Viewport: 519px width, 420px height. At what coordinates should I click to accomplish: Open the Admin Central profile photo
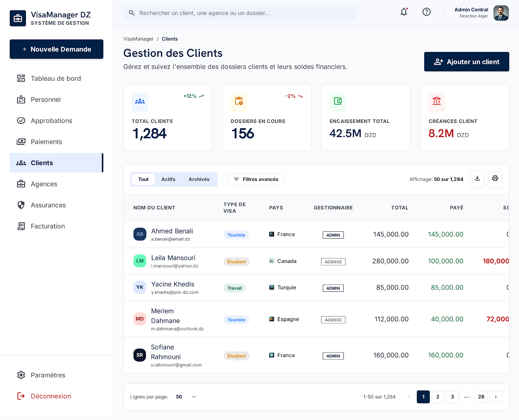(501, 13)
